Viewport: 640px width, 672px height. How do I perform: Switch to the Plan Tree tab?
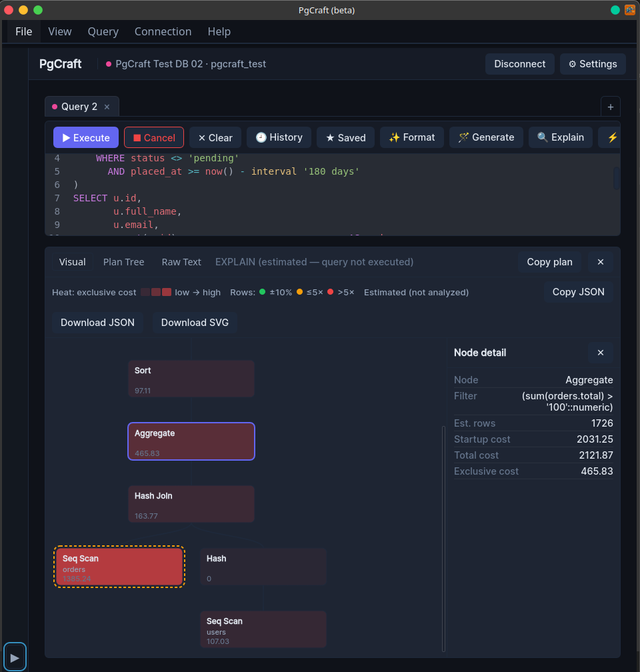click(x=123, y=262)
